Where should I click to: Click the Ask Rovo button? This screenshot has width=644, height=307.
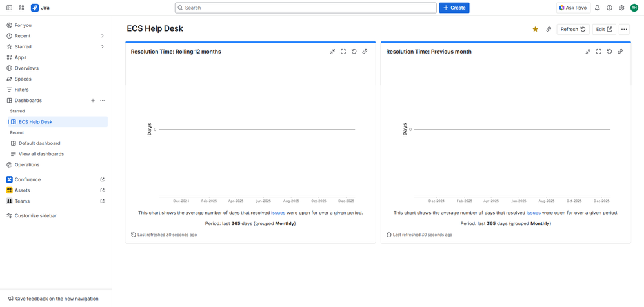click(x=574, y=8)
